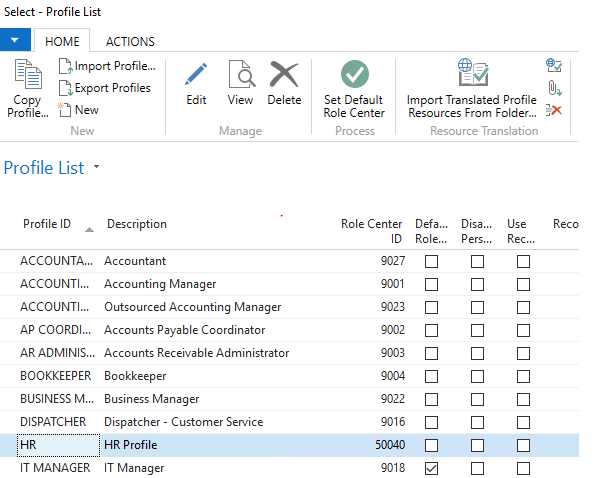The width and height of the screenshot is (615, 478).
Task: Click the New profile button
Action: pyautogui.click(x=78, y=110)
